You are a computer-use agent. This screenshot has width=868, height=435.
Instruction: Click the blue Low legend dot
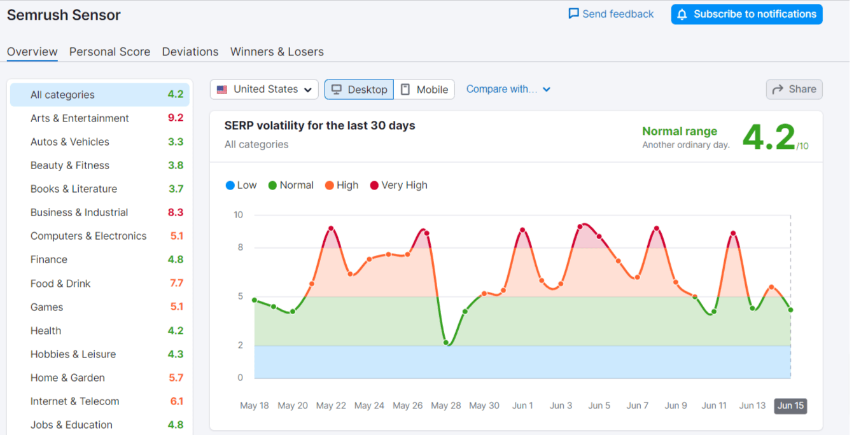coord(229,185)
